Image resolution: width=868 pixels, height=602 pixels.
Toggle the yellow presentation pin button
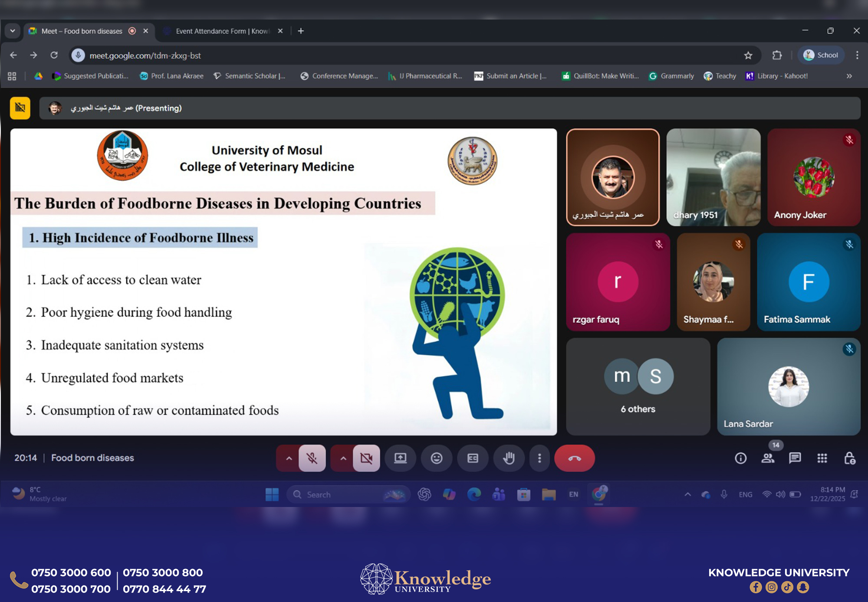coord(20,108)
